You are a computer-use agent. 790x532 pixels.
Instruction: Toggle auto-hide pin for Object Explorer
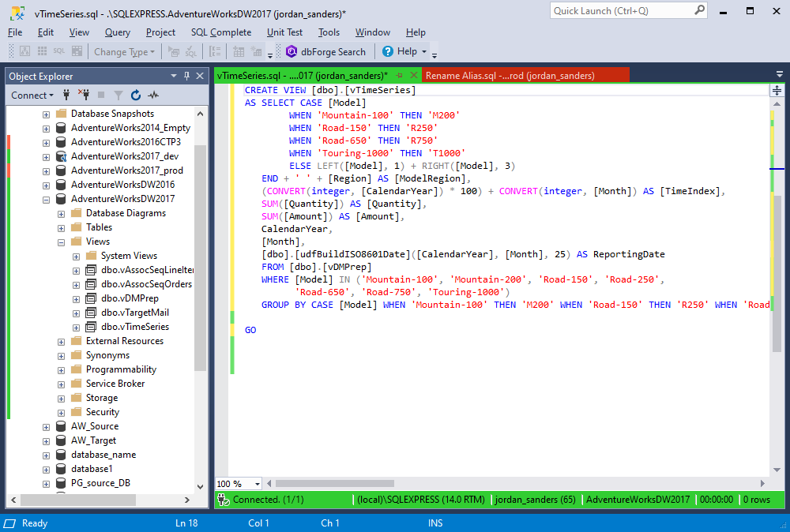(187, 76)
